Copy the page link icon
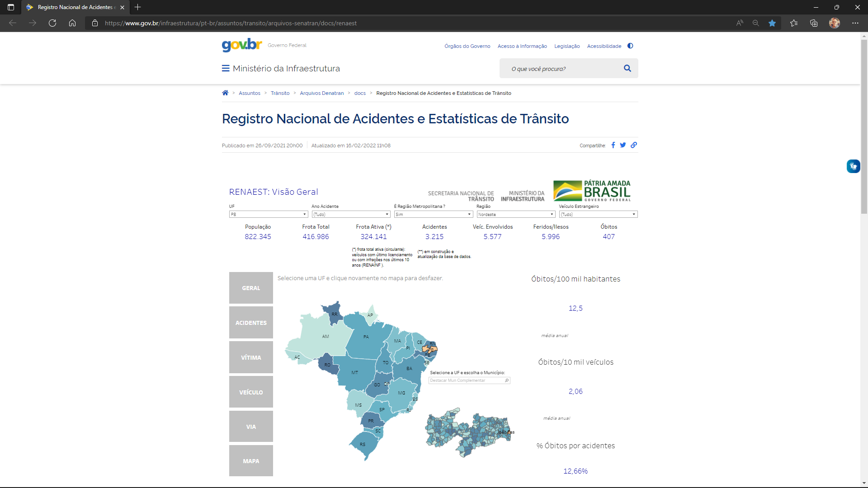Viewport: 868px width, 488px height. coord(634,145)
